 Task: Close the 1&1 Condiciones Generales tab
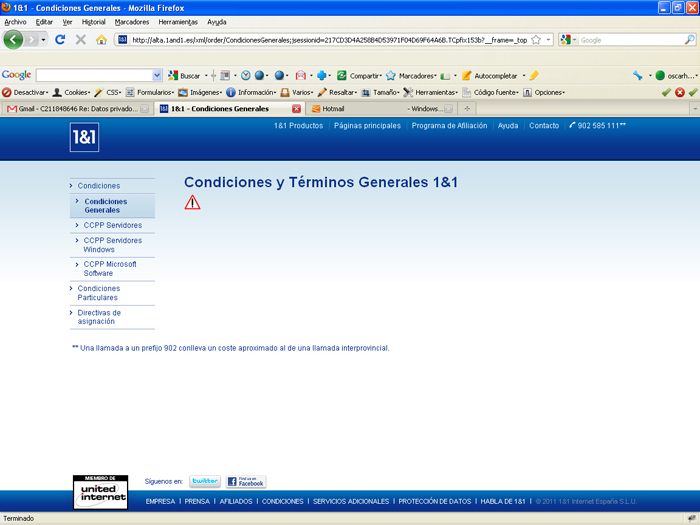(x=296, y=108)
